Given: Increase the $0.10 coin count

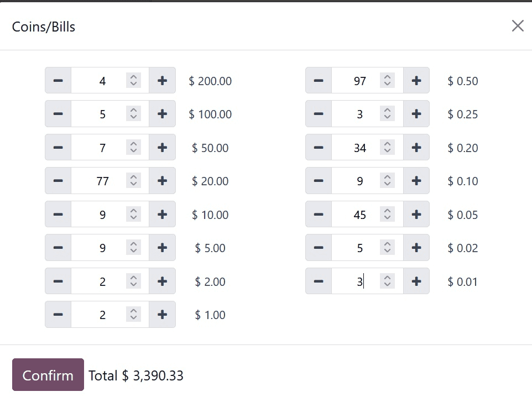Looking at the screenshot, I should (x=416, y=181).
